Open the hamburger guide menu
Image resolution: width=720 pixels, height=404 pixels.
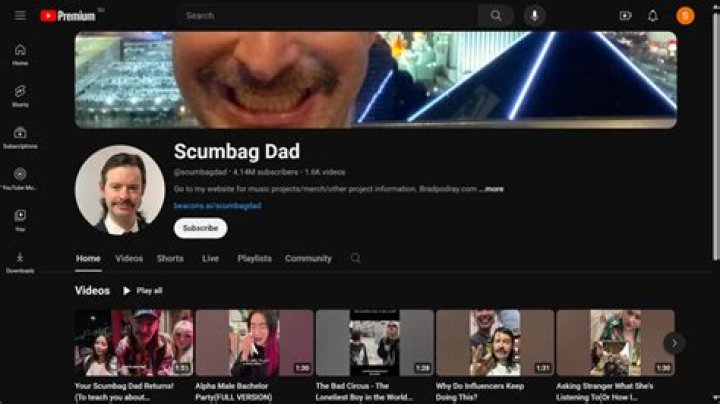[20, 16]
